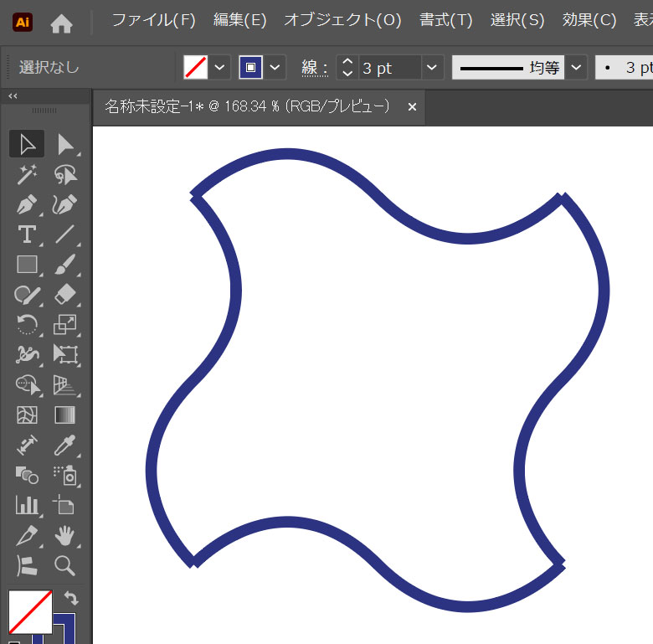Viewport: 653px width, 644px height.
Task: Select the Blend tool
Action: point(27,475)
